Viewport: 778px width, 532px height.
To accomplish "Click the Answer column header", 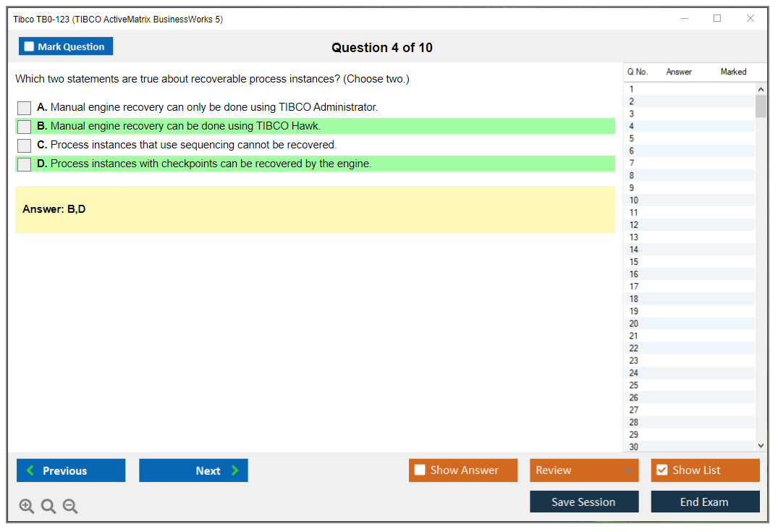I will 679,72.
